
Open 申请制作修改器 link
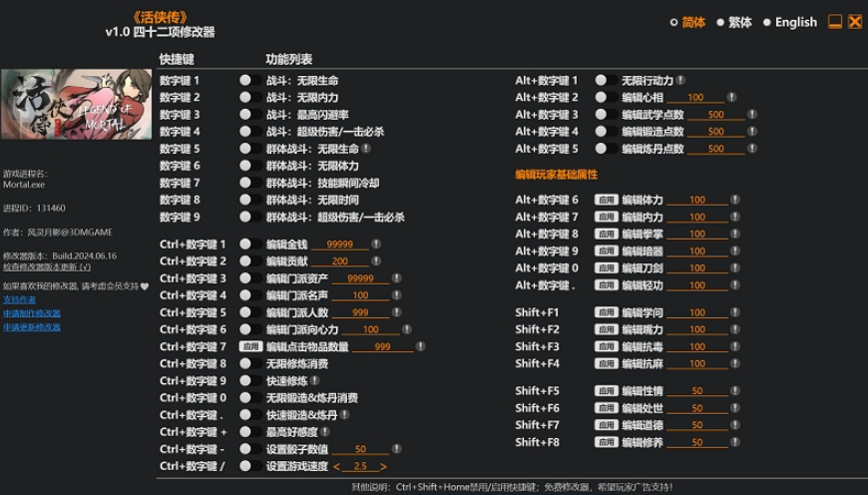(32, 313)
